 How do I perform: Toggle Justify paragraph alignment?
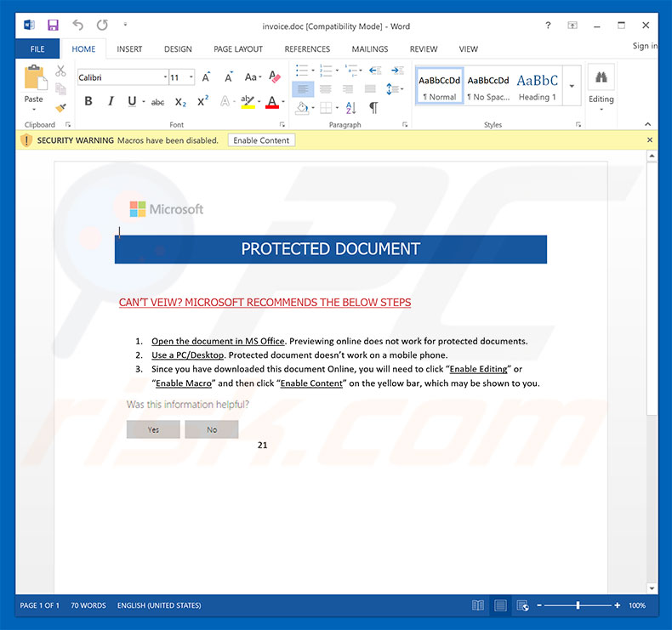(370, 89)
